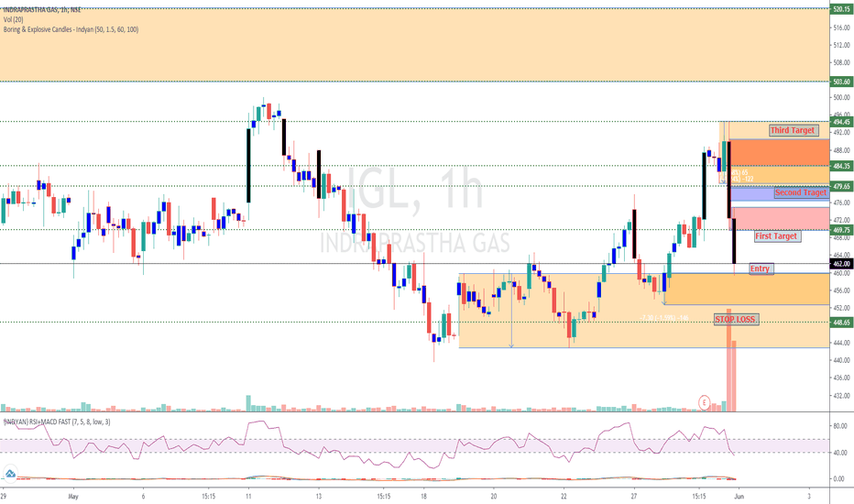The height and width of the screenshot is (504, 854).
Task: Select the Entry label
Action: 760,268
